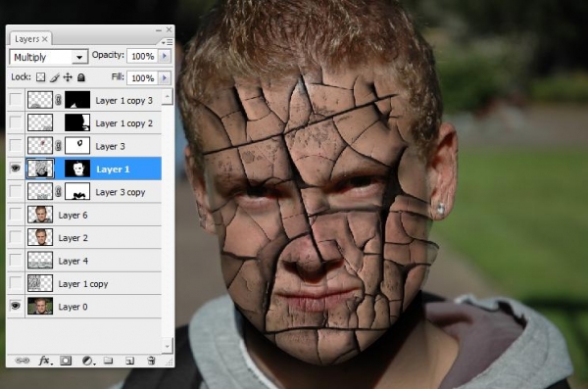Screen dimensions: 588x389
Task: Click mask link icon on Layer 3 copy
Action: point(59,192)
